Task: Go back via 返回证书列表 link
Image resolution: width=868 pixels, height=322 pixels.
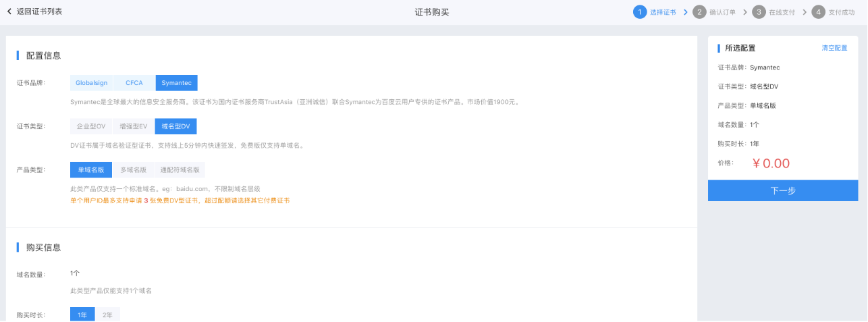Action: click(x=39, y=11)
